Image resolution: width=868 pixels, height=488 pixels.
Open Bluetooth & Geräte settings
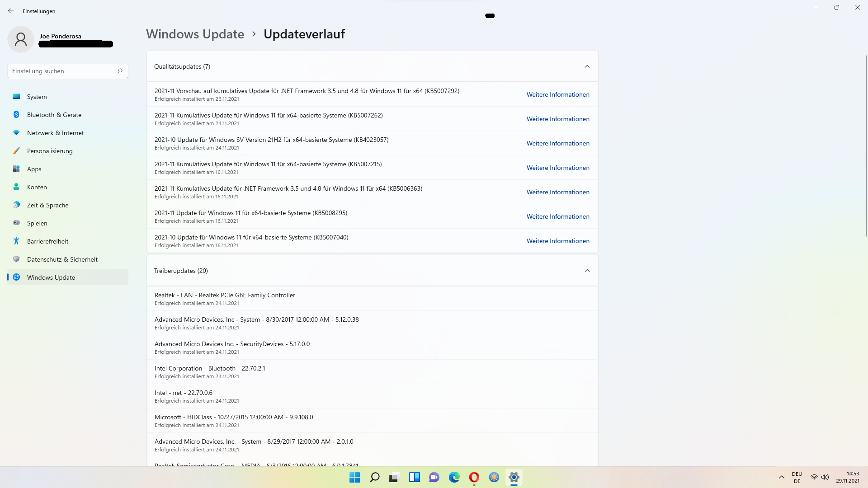tap(54, 115)
